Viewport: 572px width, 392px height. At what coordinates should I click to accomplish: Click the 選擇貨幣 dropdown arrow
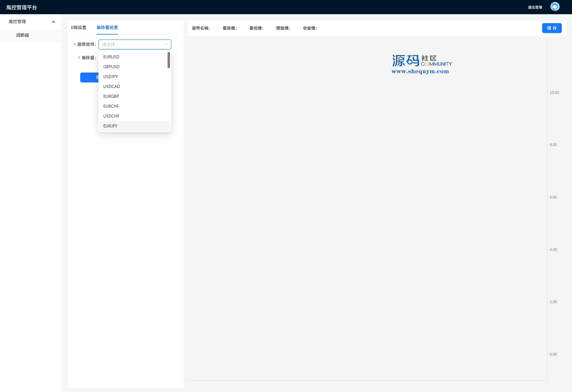[x=166, y=44]
